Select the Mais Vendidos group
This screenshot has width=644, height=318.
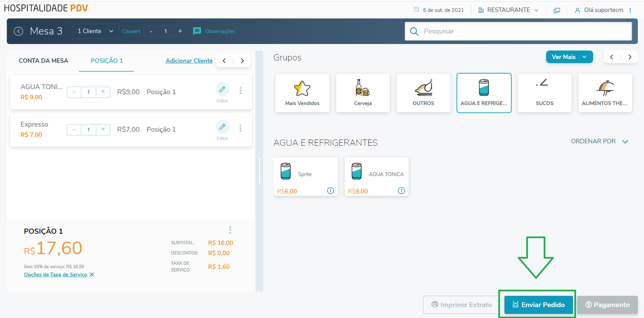coord(302,93)
